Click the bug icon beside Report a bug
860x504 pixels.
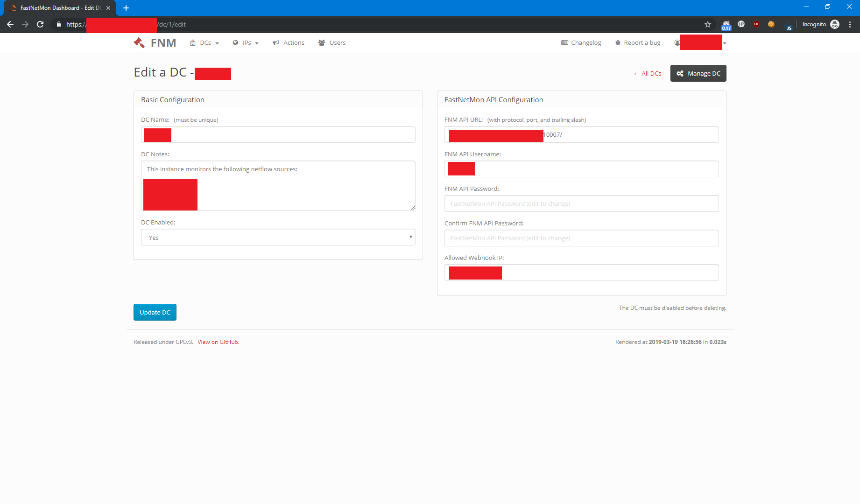[618, 42]
